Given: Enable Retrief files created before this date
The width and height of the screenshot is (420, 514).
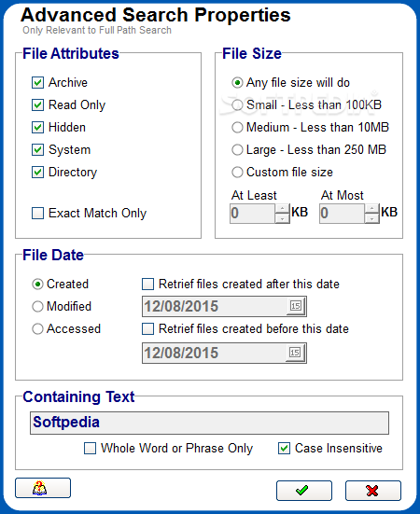Looking at the screenshot, I should pos(147,328).
